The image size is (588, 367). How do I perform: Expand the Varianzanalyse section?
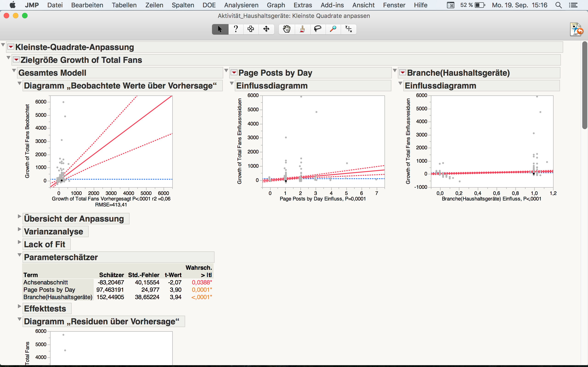click(20, 229)
